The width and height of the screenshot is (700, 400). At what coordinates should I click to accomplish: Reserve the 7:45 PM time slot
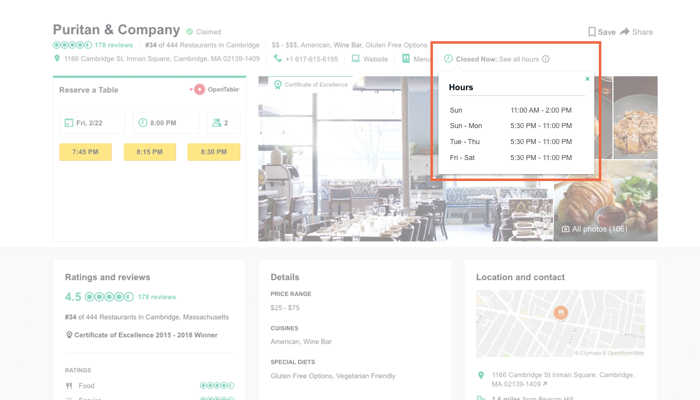coord(85,152)
